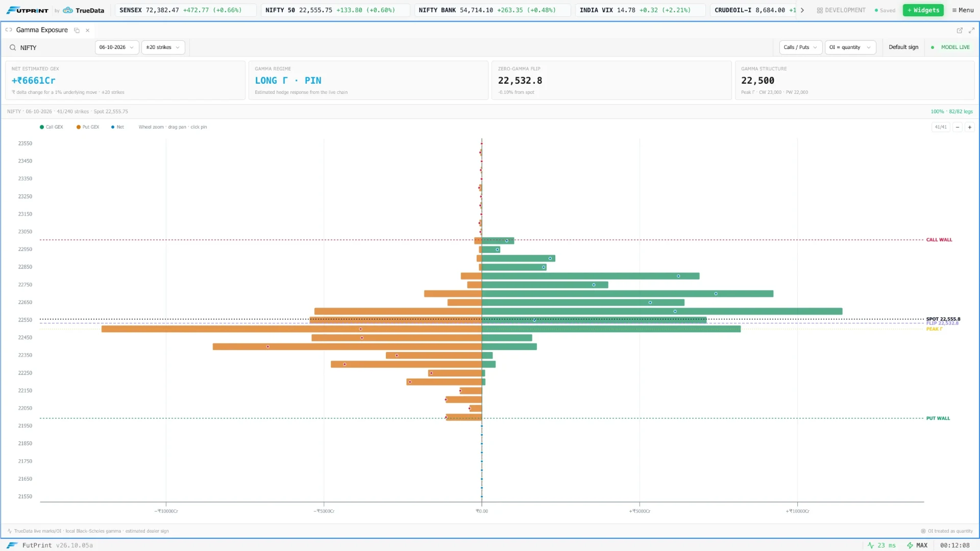Click the CALL WALL chart label

[x=939, y=240]
